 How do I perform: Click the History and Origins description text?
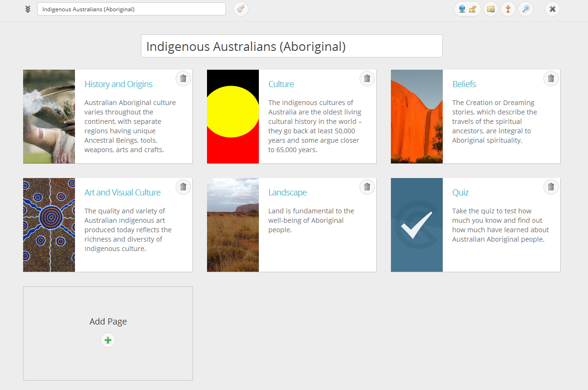[x=130, y=126]
